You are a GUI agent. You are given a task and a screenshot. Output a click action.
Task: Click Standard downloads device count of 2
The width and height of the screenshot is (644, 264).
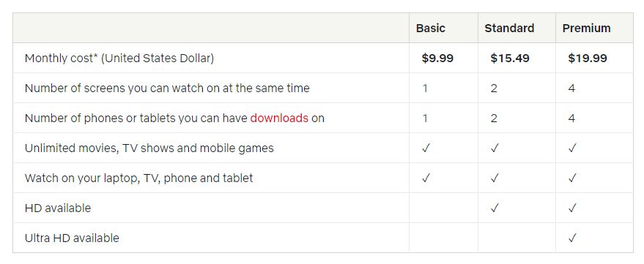tap(494, 118)
